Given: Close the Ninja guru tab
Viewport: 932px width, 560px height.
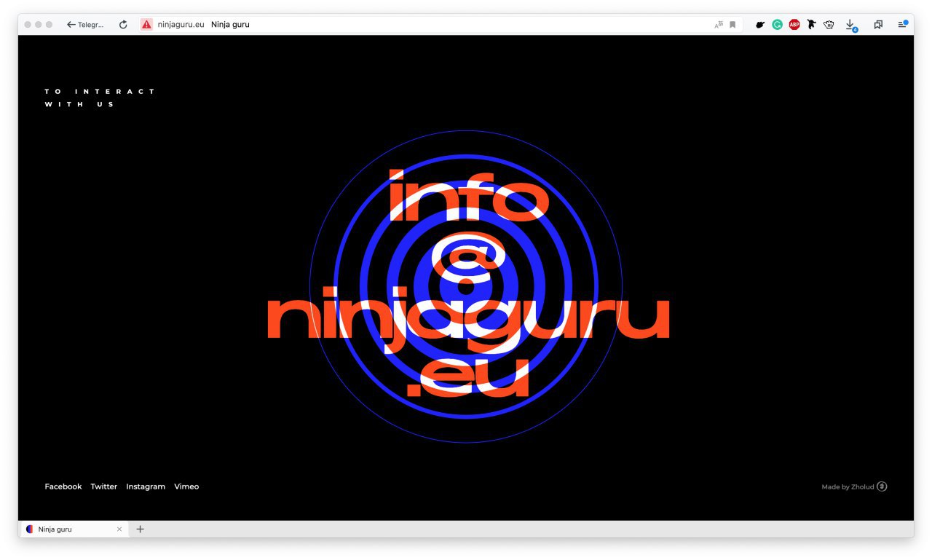Looking at the screenshot, I should point(119,529).
